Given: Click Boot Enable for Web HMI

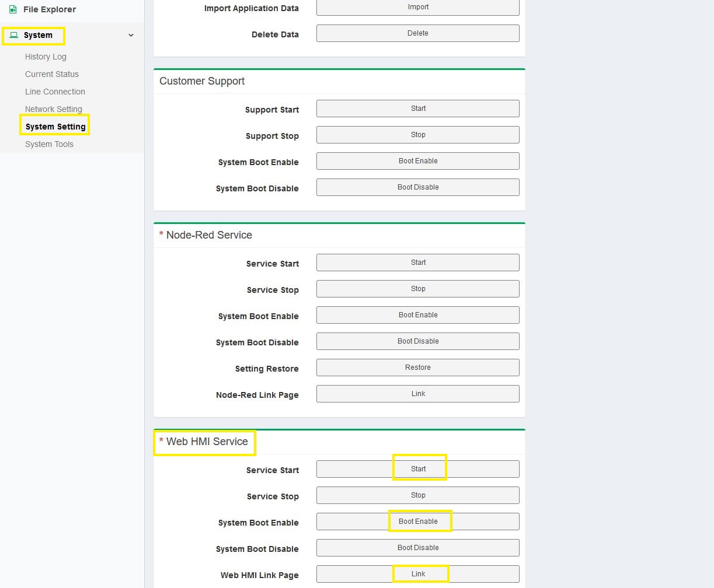Looking at the screenshot, I should coord(417,521).
